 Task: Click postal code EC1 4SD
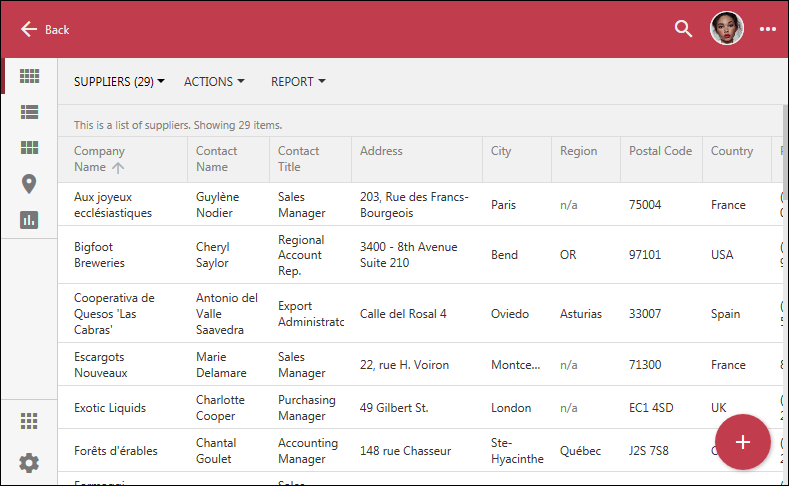pyautogui.click(x=651, y=408)
